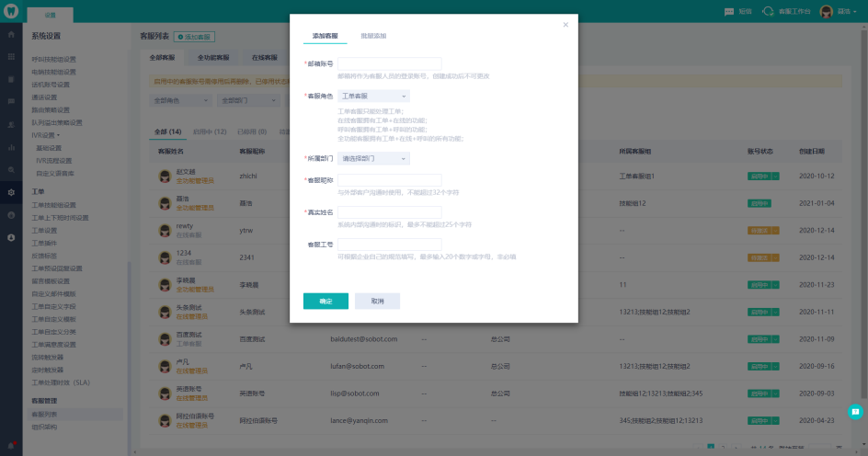This screenshot has height=456, width=868.
Task: Select the 已停用 (0) filter tab
Action: coord(252,132)
